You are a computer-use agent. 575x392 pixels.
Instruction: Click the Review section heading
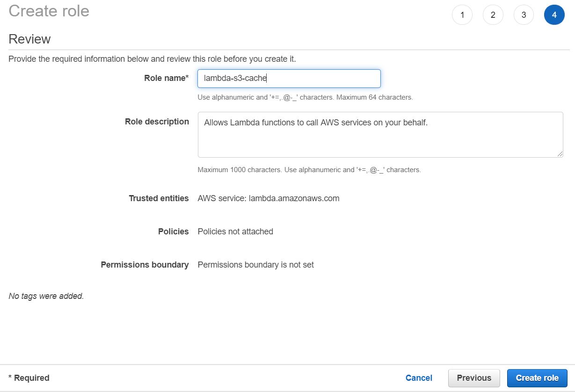(x=29, y=39)
